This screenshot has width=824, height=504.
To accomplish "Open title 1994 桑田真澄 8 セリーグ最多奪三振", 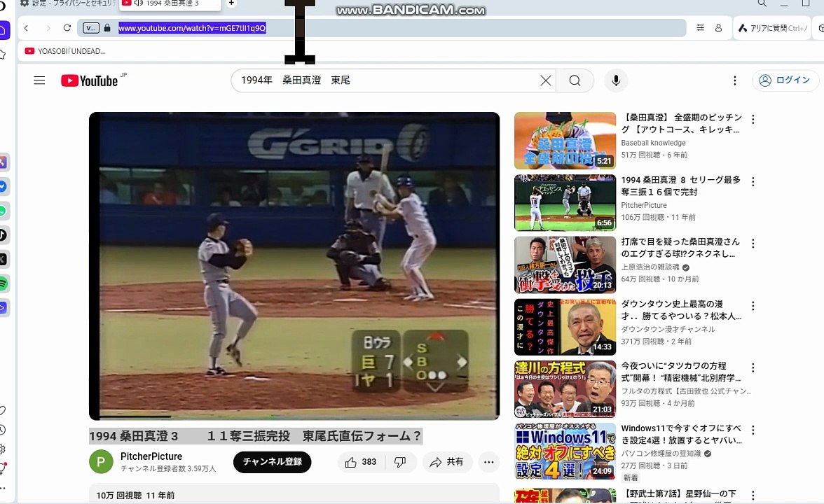I will point(681,186).
